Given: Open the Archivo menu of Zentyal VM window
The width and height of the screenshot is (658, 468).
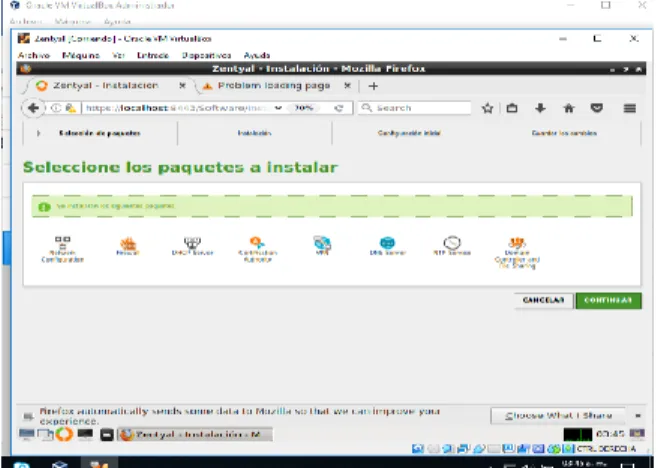Looking at the screenshot, I should (x=34, y=55).
